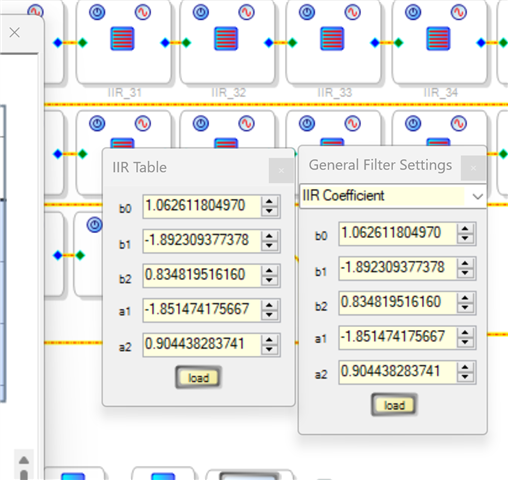This screenshot has height=480, width=508.
Task: Click a2 field in General Filter Settings
Action: pyautogui.click(x=398, y=372)
